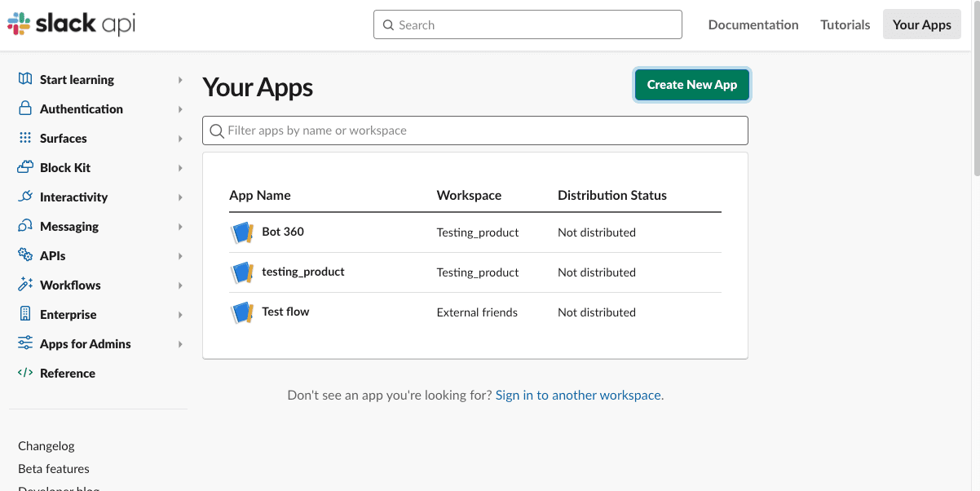The image size is (980, 491).
Task: Click the Enterprise building icon
Action: [x=25, y=314]
